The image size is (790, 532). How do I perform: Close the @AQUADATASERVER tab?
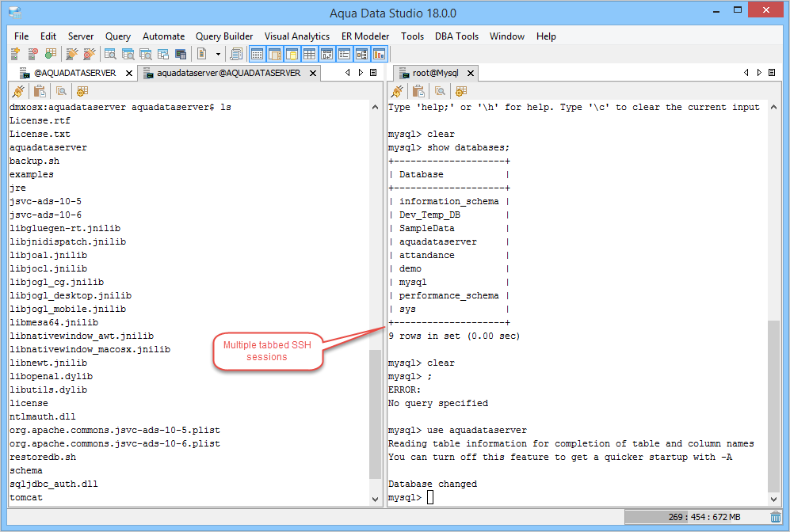click(129, 74)
